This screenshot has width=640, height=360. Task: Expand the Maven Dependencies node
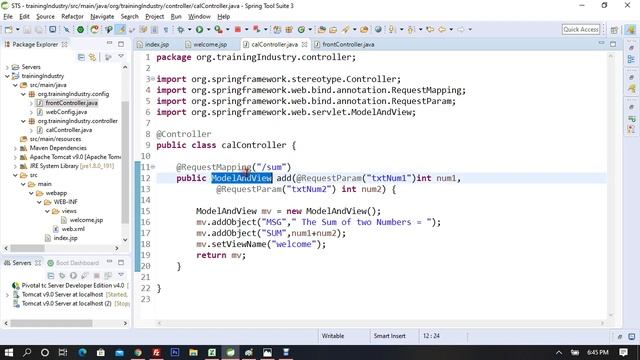(x=16, y=148)
